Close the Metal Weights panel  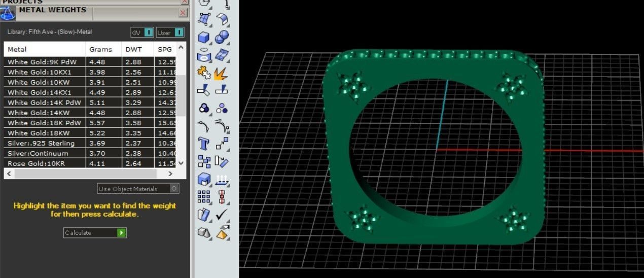[x=183, y=13]
